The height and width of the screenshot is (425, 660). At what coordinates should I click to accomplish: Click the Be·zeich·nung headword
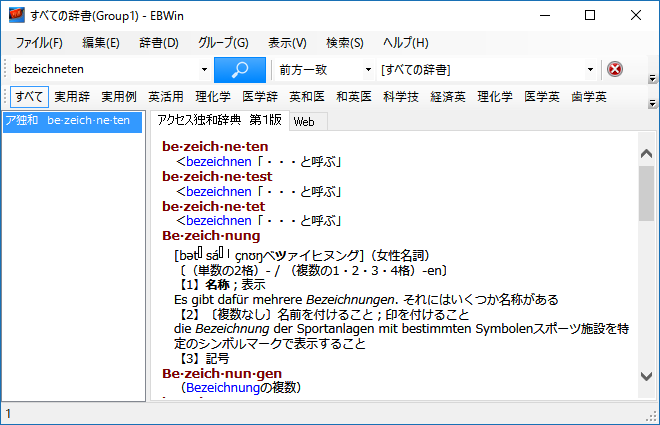211,236
